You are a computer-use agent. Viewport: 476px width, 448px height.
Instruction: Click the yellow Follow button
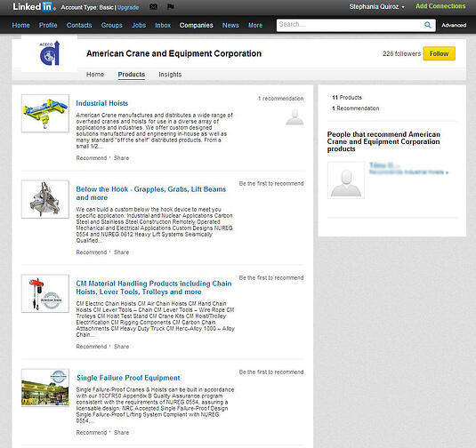pyautogui.click(x=439, y=53)
